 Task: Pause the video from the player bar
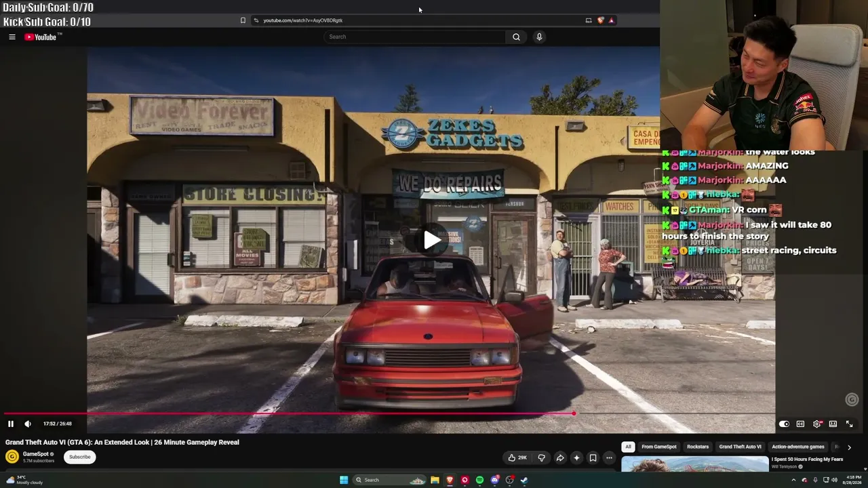pos(11,424)
